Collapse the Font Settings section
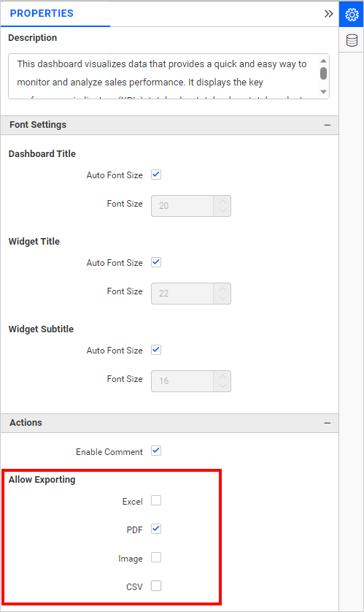Screen dimensions: 364x612 coord(327,126)
